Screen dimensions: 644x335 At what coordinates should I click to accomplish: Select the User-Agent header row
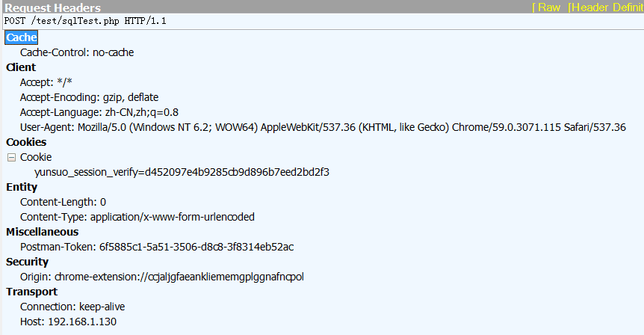(x=323, y=127)
